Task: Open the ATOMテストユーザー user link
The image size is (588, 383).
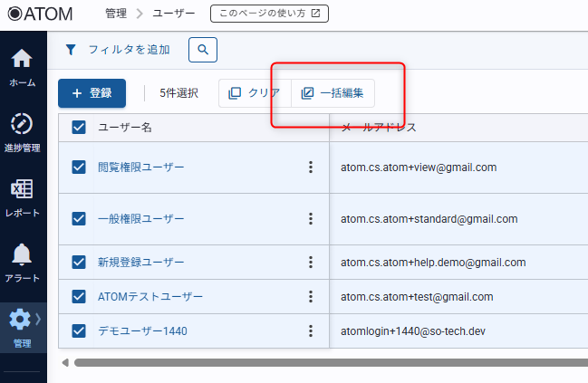Action: click(x=150, y=296)
